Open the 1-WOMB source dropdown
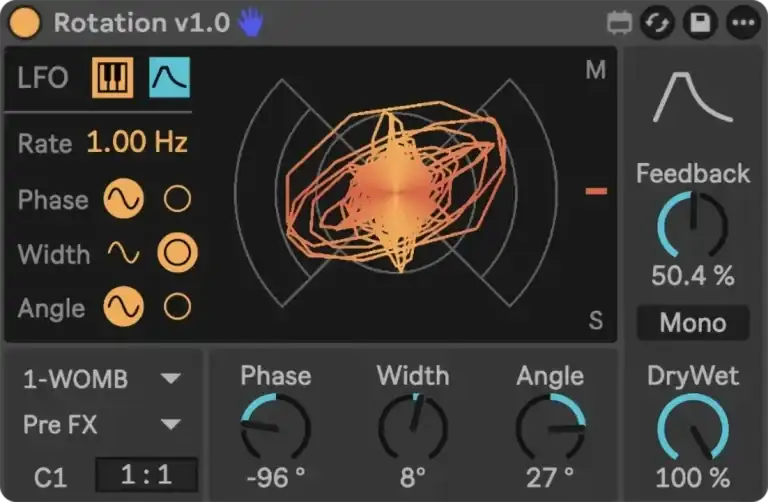This screenshot has width=768, height=502. coord(102,379)
